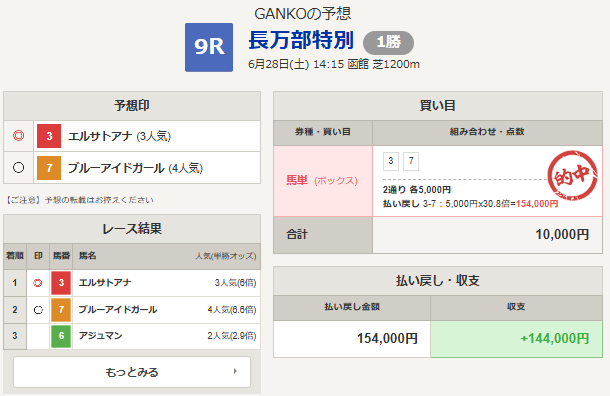Click the 4人気(6.6倍) odds cell
This screenshot has width=610, height=396.
pos(232,310)
